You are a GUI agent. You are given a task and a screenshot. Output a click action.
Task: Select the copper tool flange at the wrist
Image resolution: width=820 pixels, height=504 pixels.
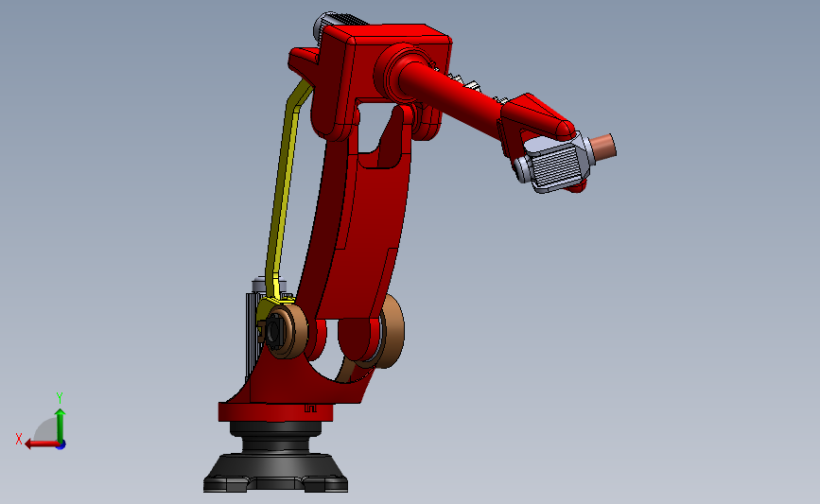coord(603,148)
